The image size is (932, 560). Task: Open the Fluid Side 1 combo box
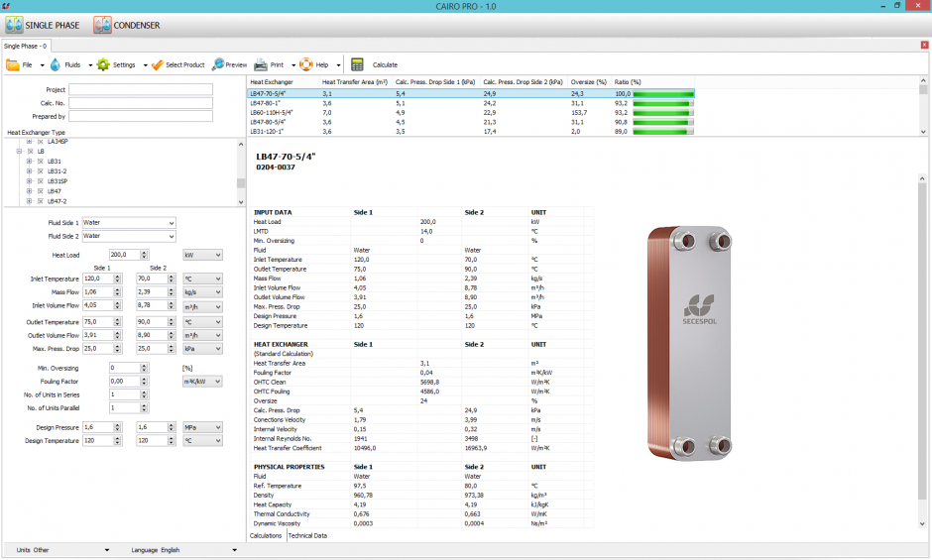[x=129, y=223]
